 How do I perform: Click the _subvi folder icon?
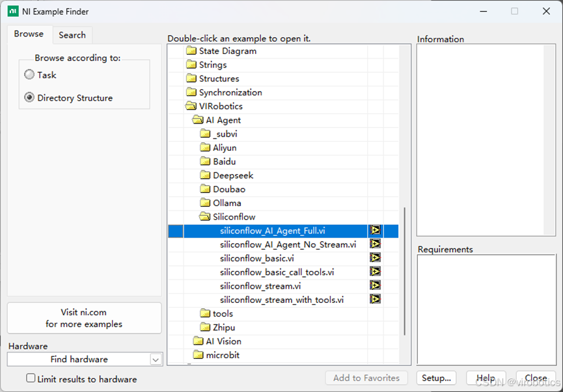point(205,134)
